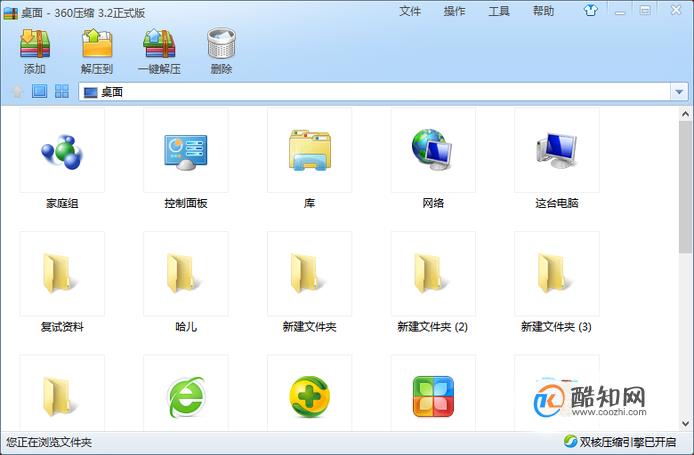Screen dimensions: 694x455
Task: Select the colorful four-square software manager icon
Action: 433,397
